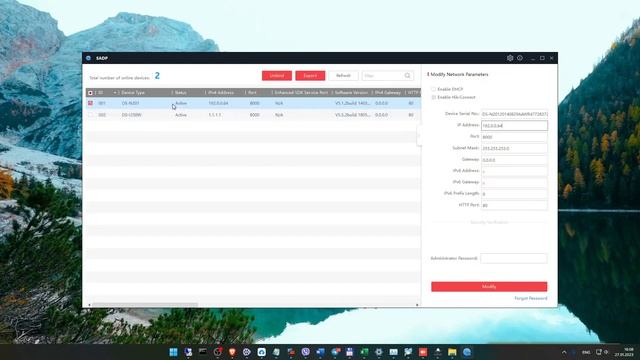This screenshot has width=640, height=360.
Task: Click the IPv6 Gateway input field
Action: [x=514, y=182]
